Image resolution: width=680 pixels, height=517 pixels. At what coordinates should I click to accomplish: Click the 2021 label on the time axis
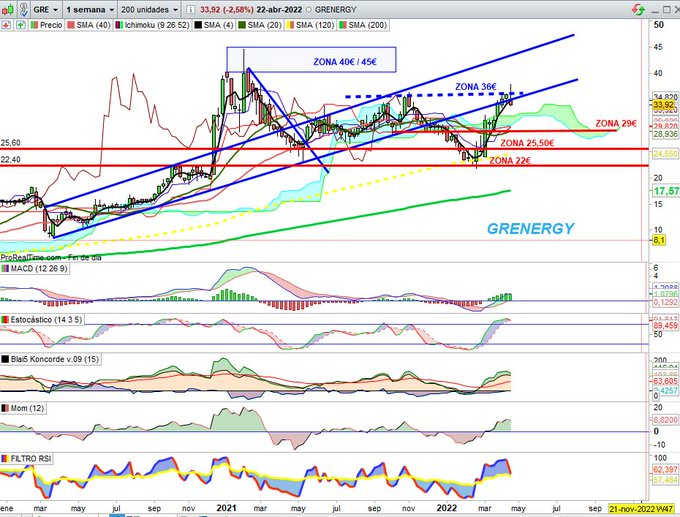(227, 508)
